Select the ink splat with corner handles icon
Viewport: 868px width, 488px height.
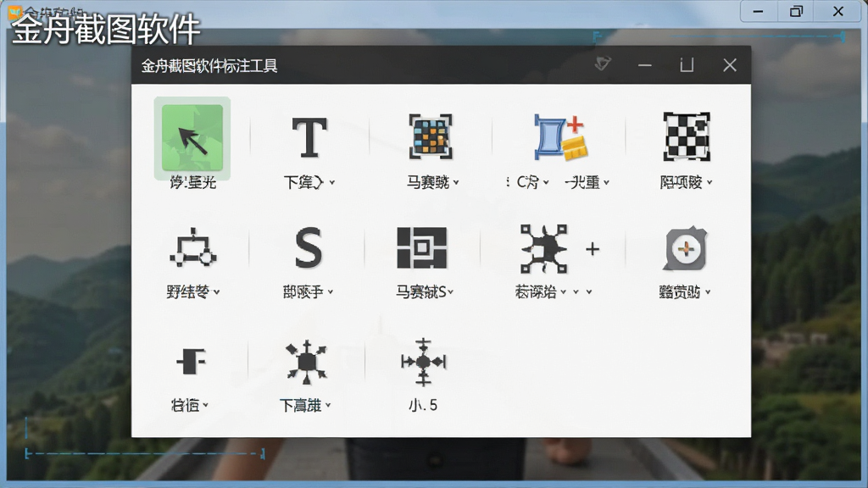tap(543, 248)
